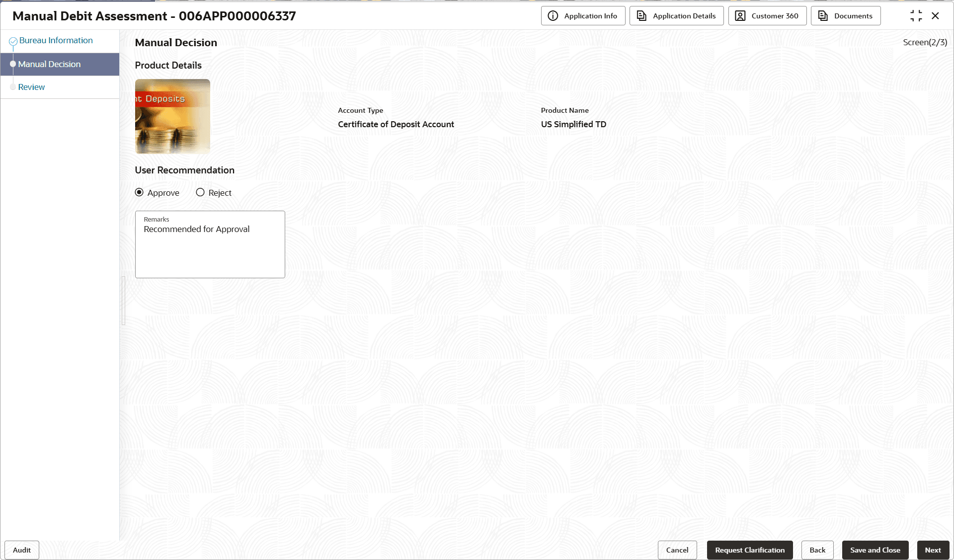This screenshot has height=560, width=954.
Task: Click the Application Details document icon
Action: [641, 16]
